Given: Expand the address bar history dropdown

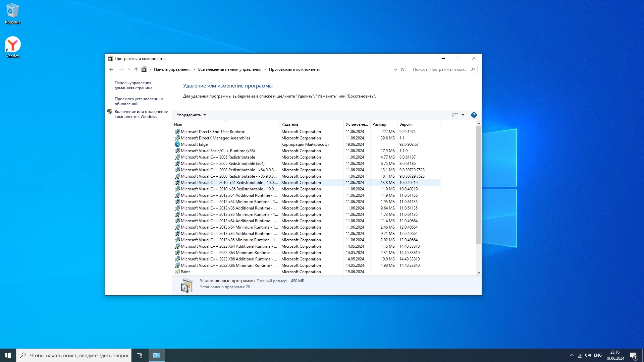Looking at the screenshot, I should click(x=395, y=69).
